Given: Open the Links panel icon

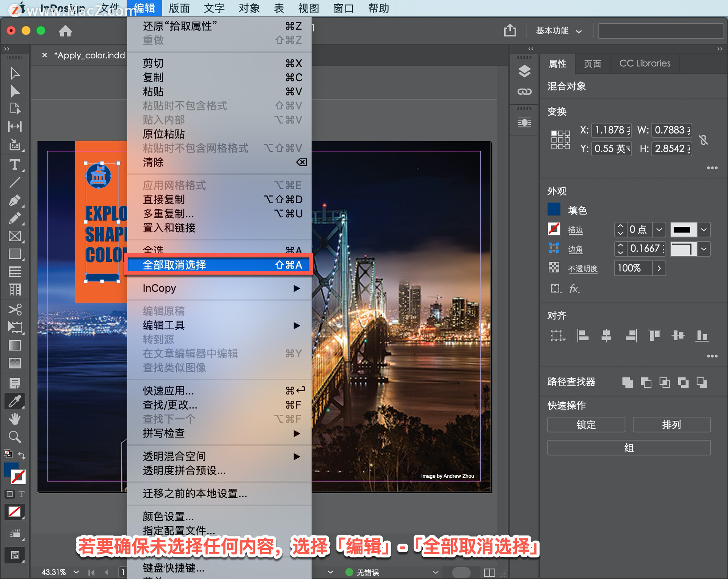Looking at the screenshot, I should click(x=524, y=91).
